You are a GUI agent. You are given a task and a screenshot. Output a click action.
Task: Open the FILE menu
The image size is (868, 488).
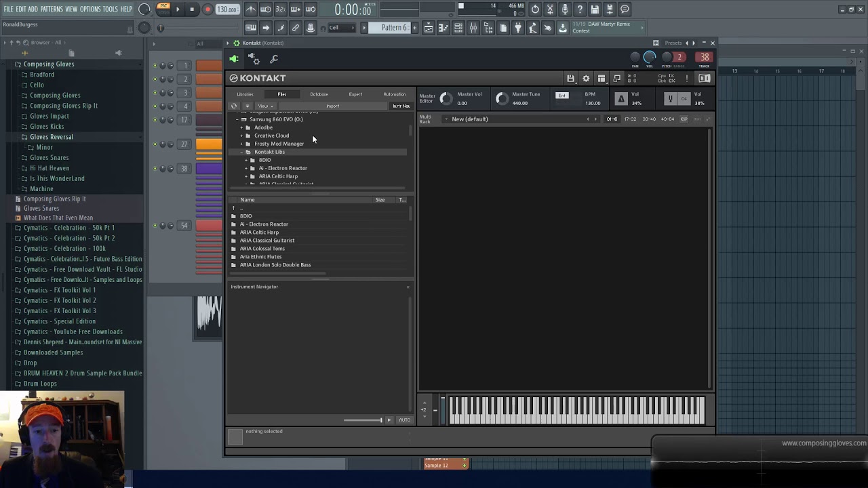click(8, 9)
